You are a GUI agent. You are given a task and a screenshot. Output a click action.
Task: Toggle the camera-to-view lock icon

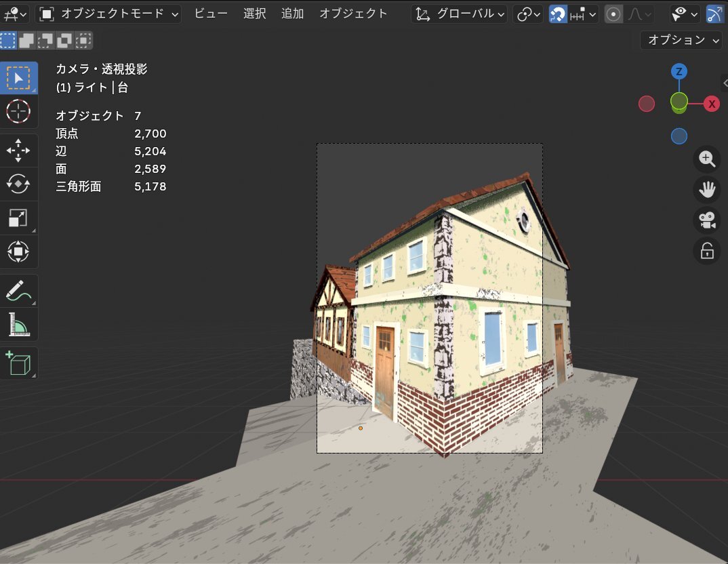tap(707, 251)
